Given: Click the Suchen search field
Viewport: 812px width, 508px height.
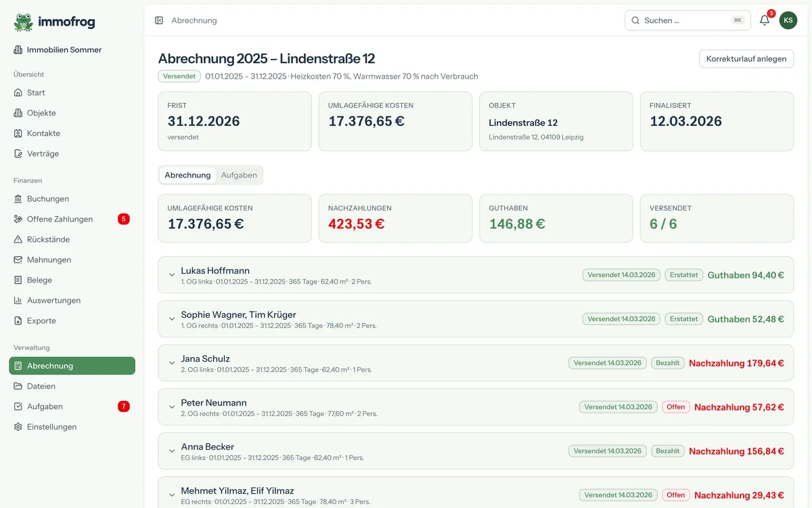Looking at the screenshot, I should (x=687, y=20).
